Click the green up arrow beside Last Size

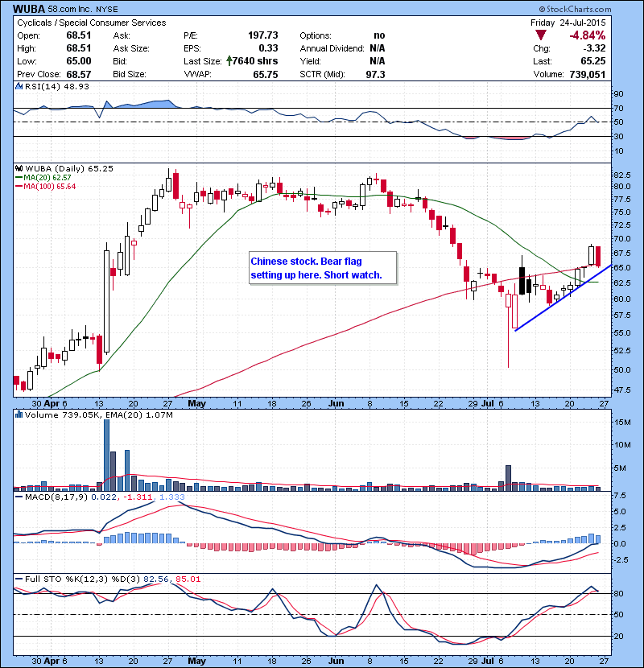(x=229, y=61)
